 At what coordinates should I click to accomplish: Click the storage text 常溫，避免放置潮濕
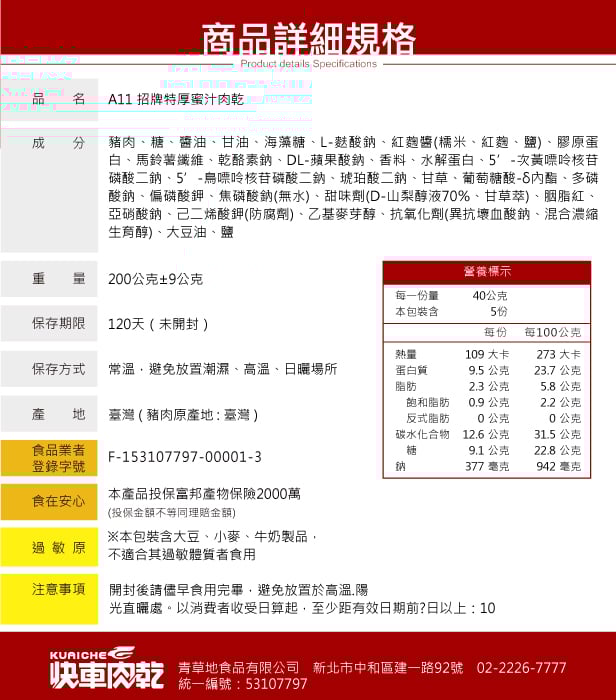pos(222,369)
